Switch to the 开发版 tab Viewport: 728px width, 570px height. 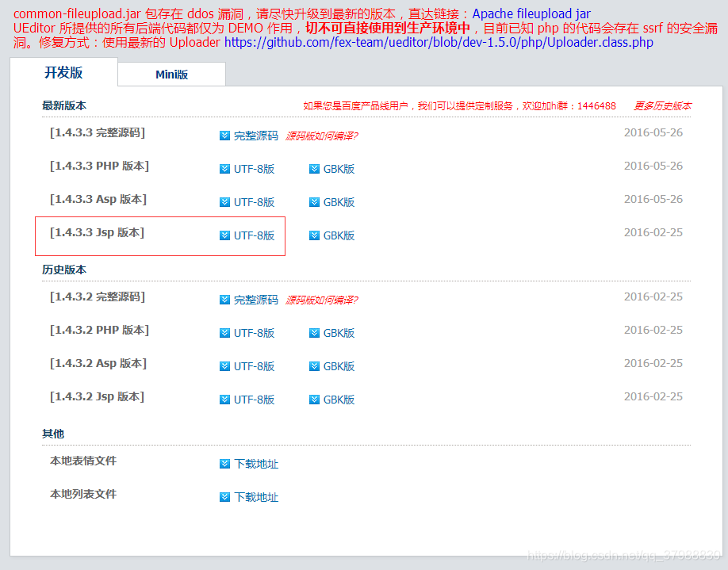(63, 72)
